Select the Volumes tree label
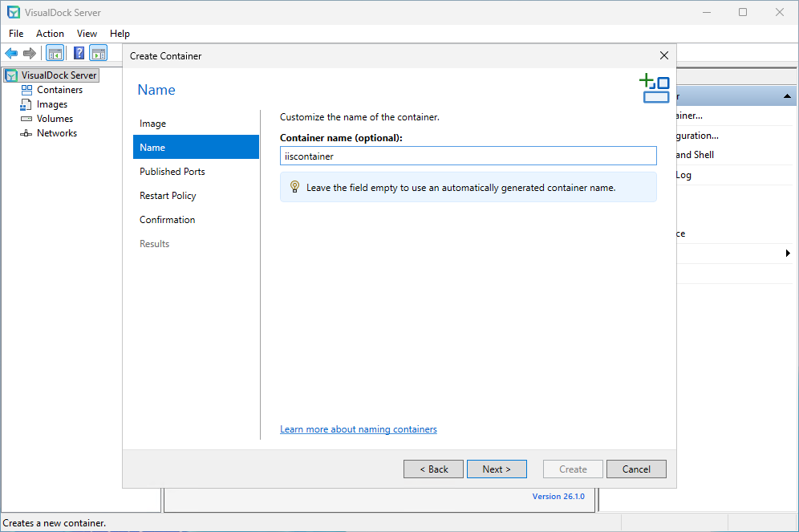This screenshot has width=799, height=532. point(55,119)
